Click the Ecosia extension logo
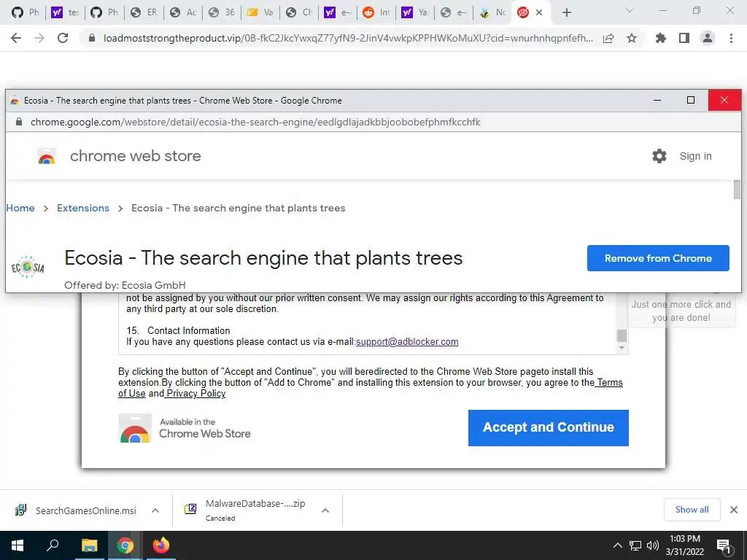This screenshot has height=560, width=747. (28, 267)
